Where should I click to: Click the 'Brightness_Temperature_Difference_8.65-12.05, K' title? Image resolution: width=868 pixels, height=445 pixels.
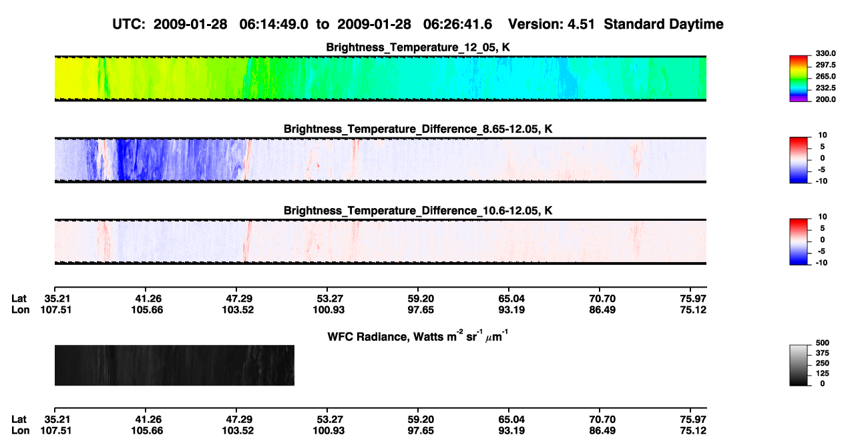(418, 129)
